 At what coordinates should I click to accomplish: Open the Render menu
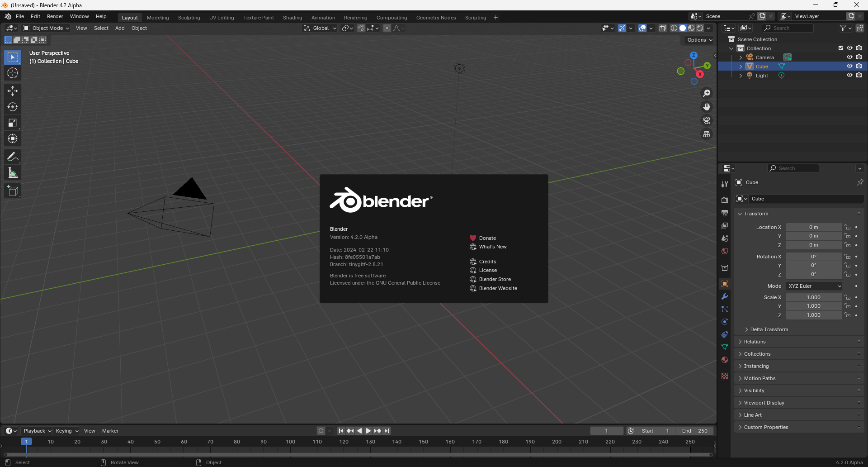click(x=55, y=16)
